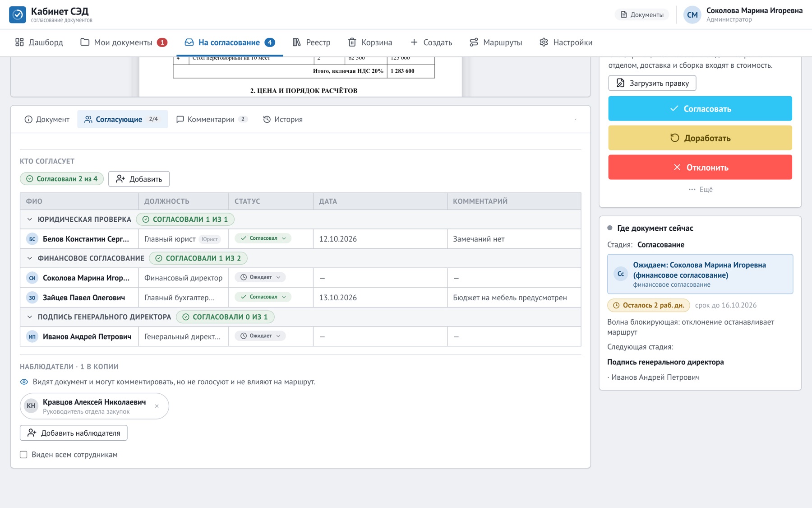The width and height of the screenshot is (812, 508).
Task: Open the Корзина trash section
Action: [370, 42]
